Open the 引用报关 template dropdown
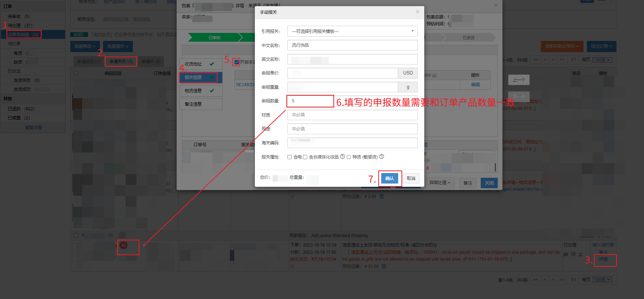Image resolution: width=644 pixels, height=299 pixels. point(352,31)
